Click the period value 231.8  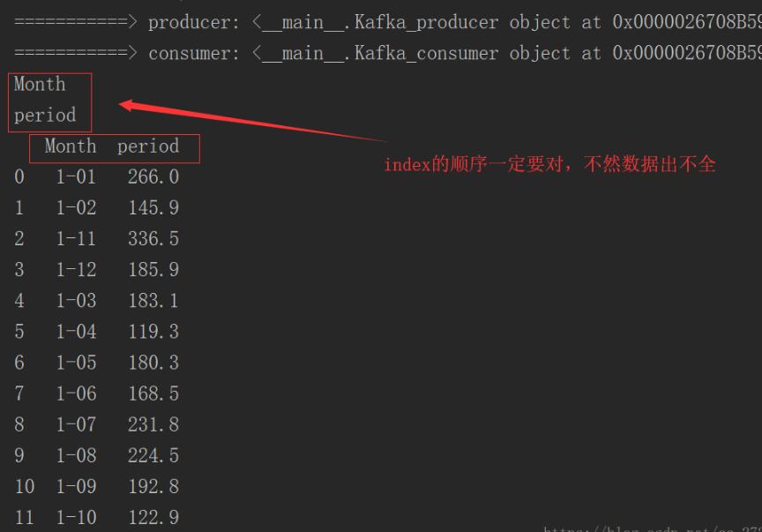[x=153, y=424]
